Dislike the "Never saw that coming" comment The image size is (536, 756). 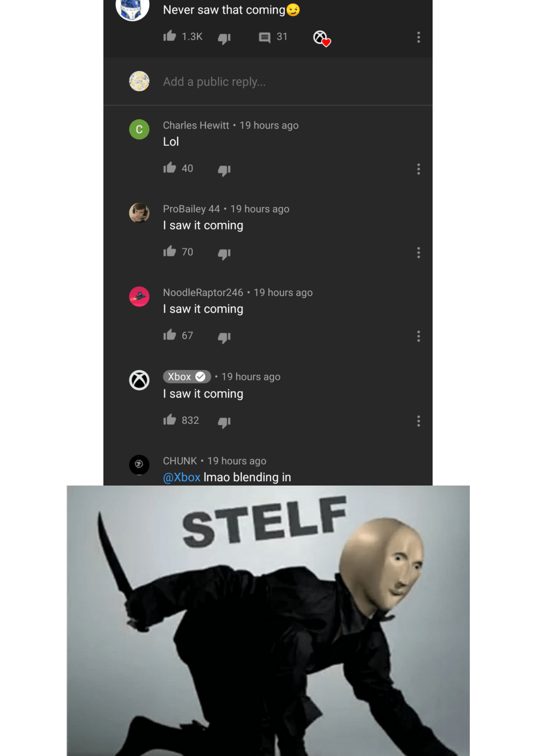click(x=224, y=39)
